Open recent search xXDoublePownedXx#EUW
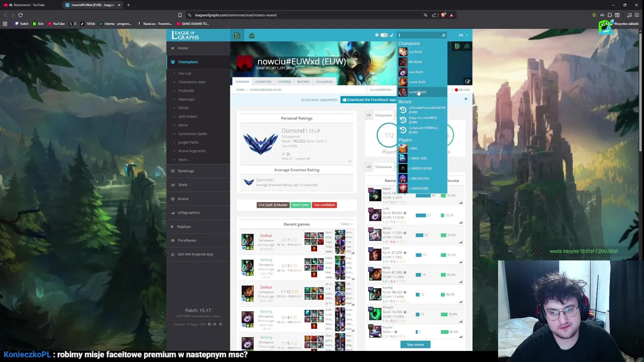Screen dimensions: 644x362 (422, 110)
